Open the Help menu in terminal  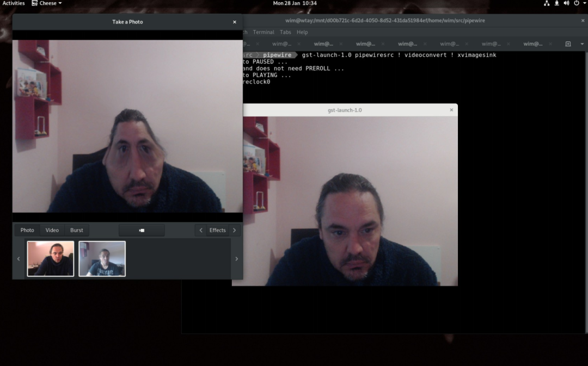(302, 32)
